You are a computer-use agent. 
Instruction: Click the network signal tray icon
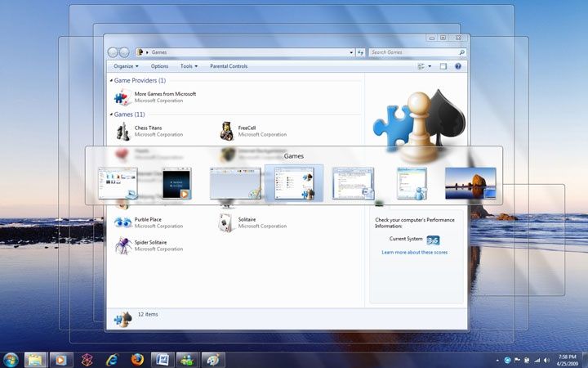[x=537, y=360]
